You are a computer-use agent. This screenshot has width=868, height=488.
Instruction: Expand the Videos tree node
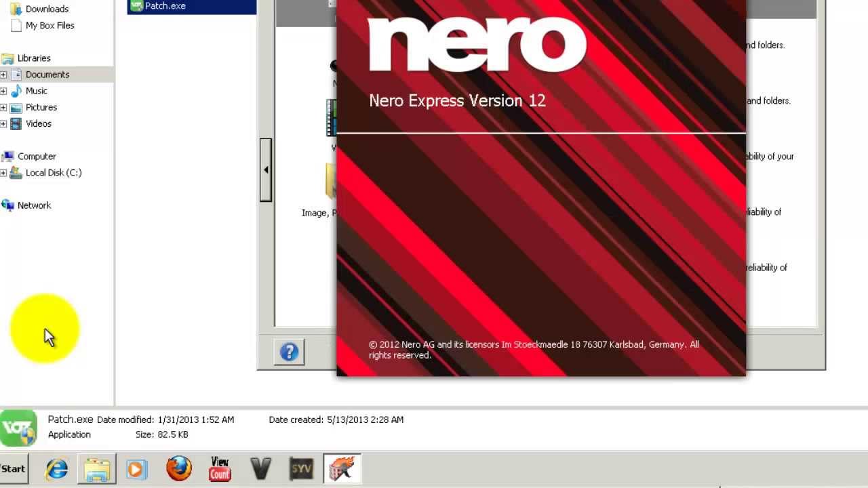tap(3, 123)
